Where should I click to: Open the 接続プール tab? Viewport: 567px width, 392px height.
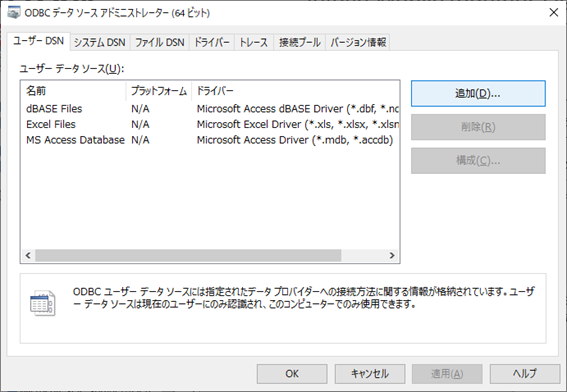[299, 42]
